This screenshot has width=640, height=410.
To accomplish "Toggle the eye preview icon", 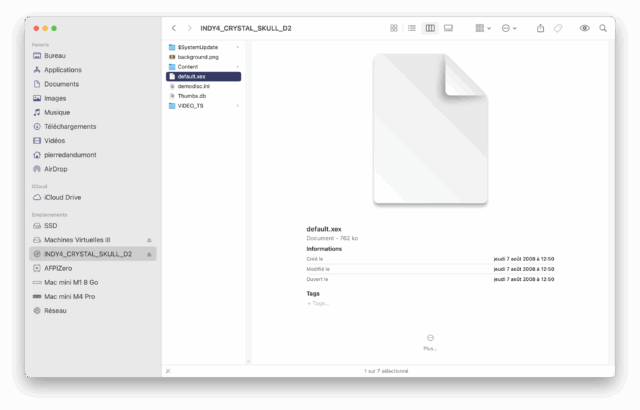I will pyautogui.click(x=584, y=28).
